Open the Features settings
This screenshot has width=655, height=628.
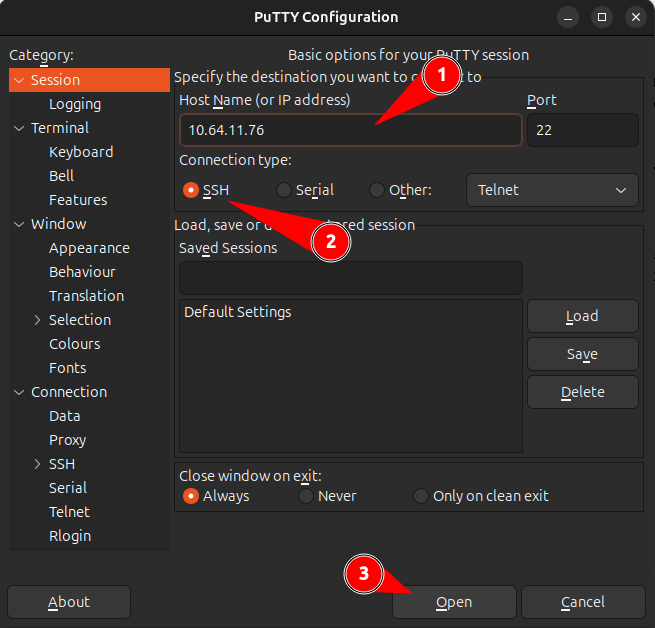78,200
